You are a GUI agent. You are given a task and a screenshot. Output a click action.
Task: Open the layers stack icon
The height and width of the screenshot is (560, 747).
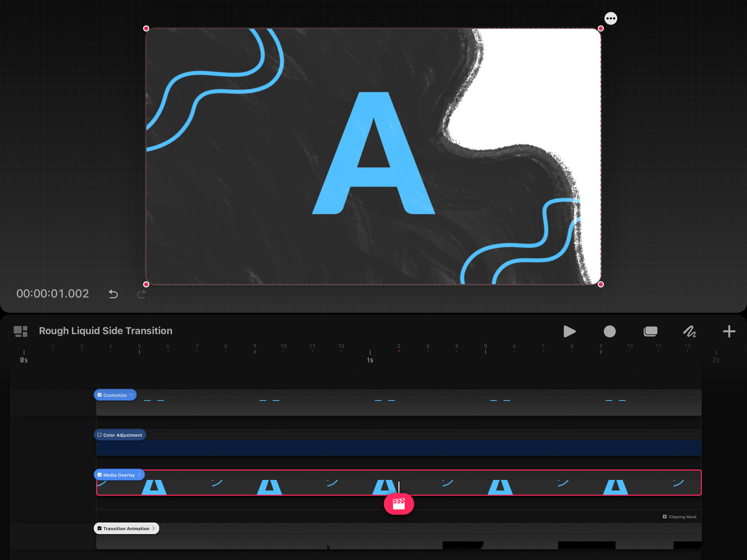click(650, 331)
